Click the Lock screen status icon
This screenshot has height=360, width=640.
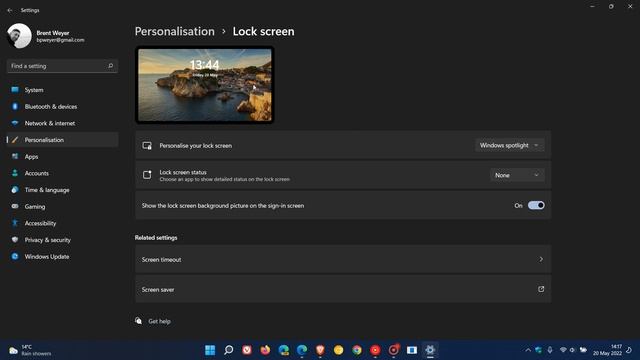[147, 175]
